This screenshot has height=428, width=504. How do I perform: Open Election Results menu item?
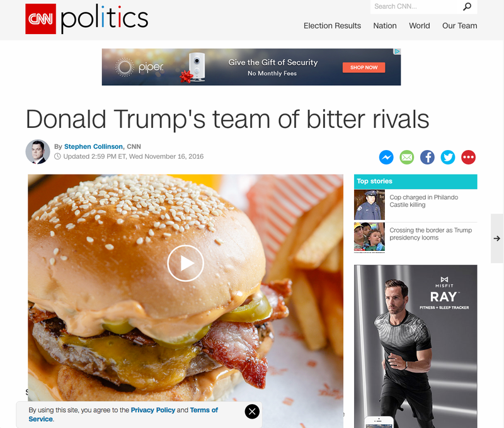point(333,26)
